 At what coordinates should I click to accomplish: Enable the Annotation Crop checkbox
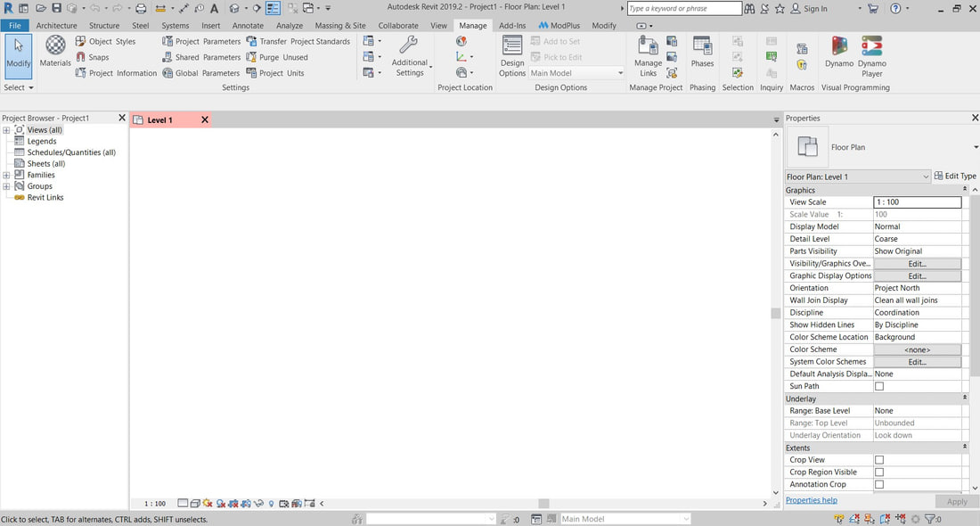tap(878, 484)
